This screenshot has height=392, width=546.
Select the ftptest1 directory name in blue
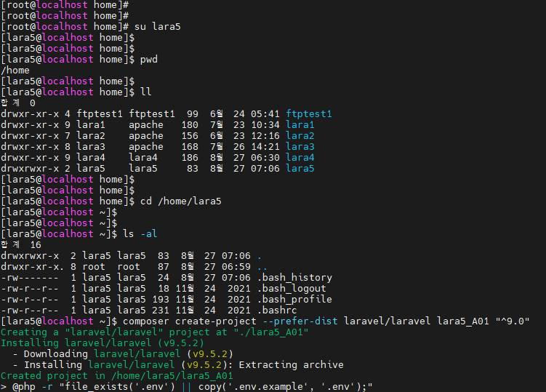point(309,114)
